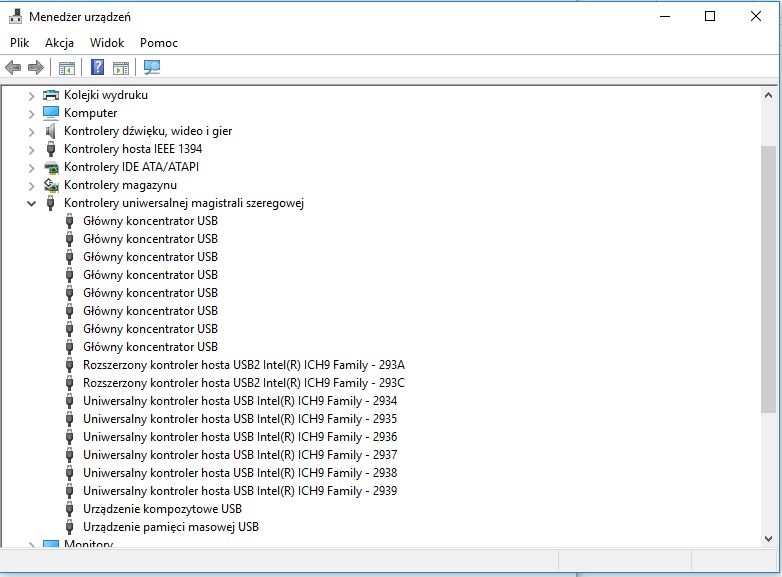Click the icon beside Urządzenie kompozytowe USB
Screen dimensions: 782x577
coord(69,509)
